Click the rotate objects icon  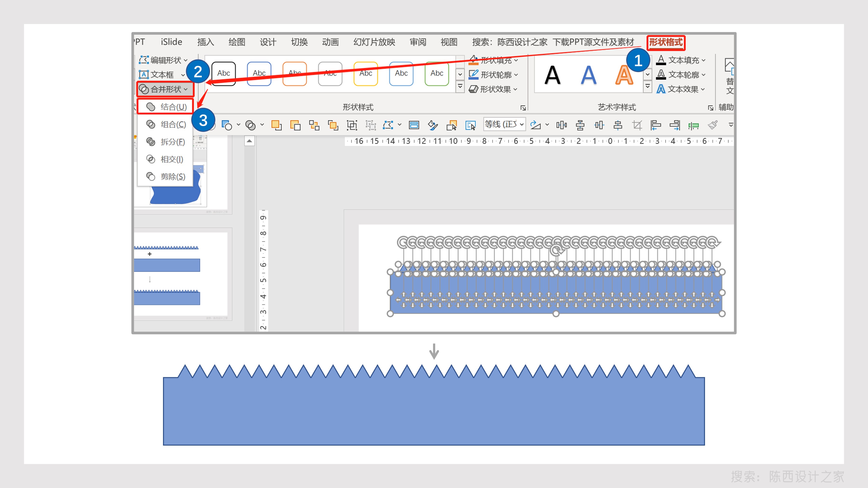tap(535, 125)
